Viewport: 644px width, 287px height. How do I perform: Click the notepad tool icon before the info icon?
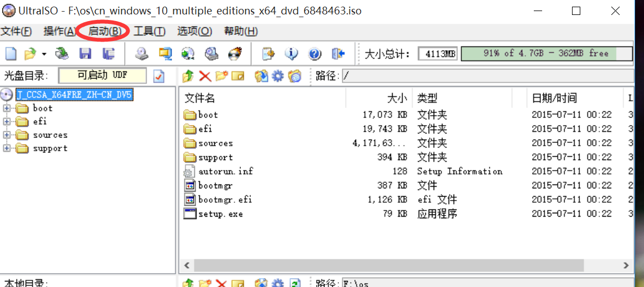[269, 53]
